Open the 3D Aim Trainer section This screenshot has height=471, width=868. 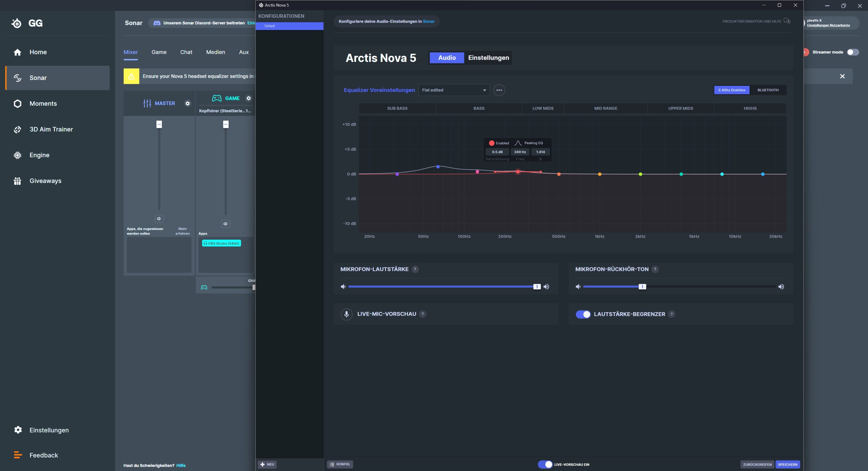(x=51, y=129)
